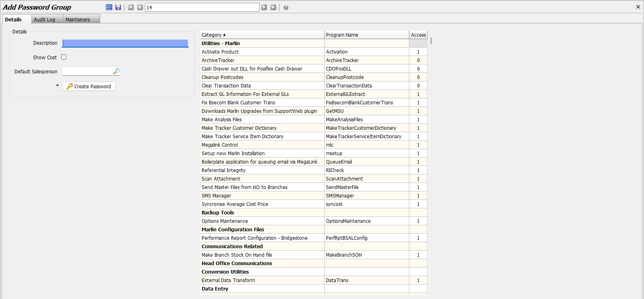Select the Clear Transaction Data row
This screenshot has height=299, width=644.
coord(314,85)
